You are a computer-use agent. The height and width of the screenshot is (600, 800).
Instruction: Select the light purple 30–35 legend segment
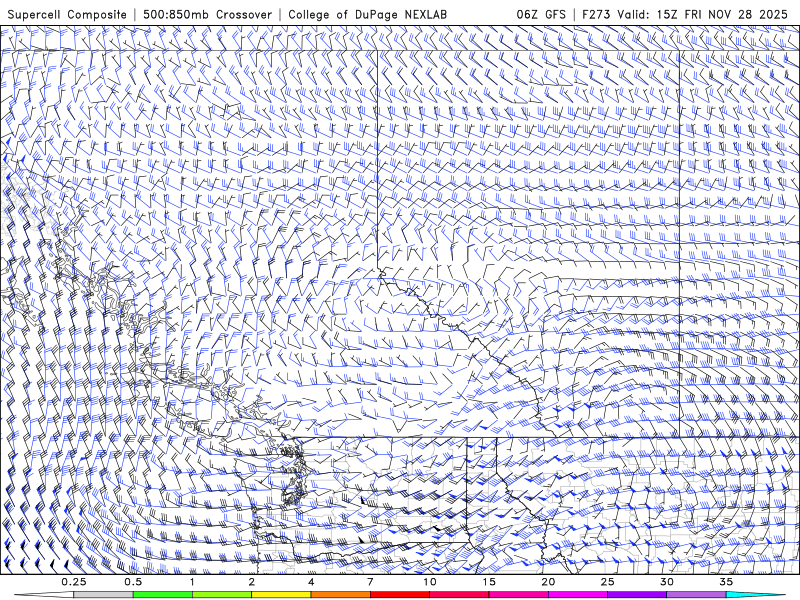point(696,595)
